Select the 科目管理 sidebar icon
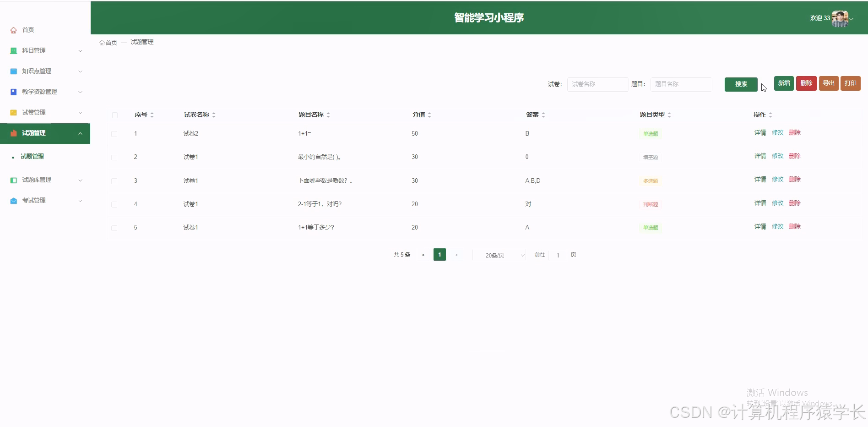868x427 pixels. pos(13,50)
